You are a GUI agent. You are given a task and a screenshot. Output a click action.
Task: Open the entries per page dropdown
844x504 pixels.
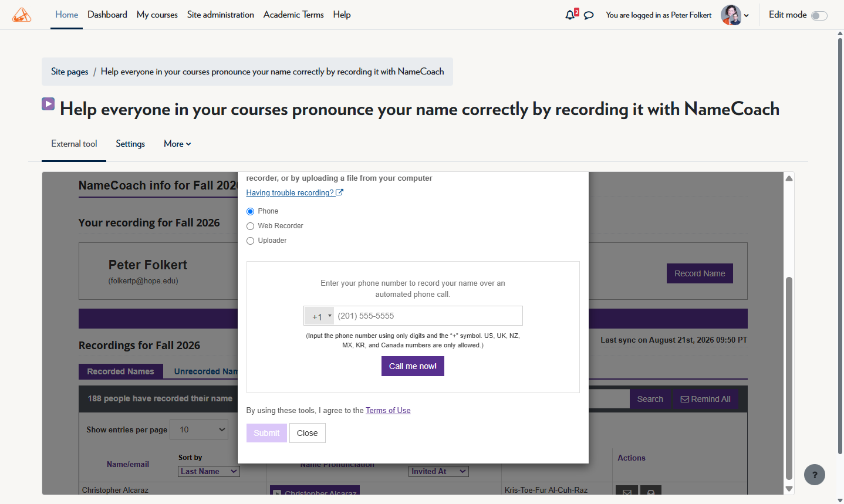(x=199, y=429)
